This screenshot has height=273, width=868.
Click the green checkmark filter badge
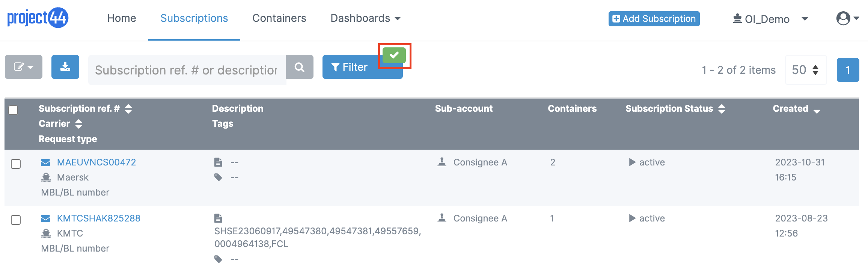tap(394, 55)
